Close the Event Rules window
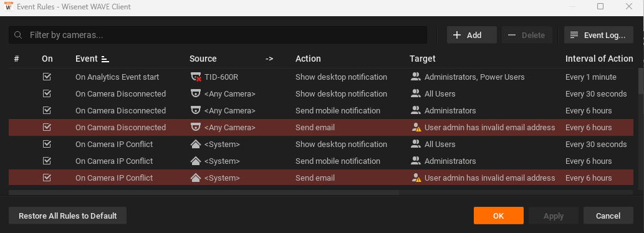The height and width of the screenshot is (233, 644). pyautogui.click(x=628, y=6)
